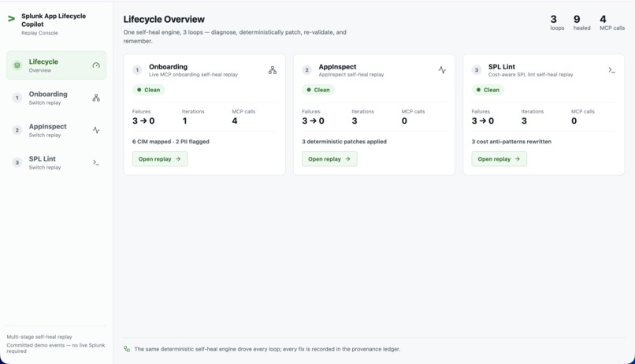Click Onboarding card Iterations value 1
This screenshot has width=635, height=364.
tap(184, 121)
